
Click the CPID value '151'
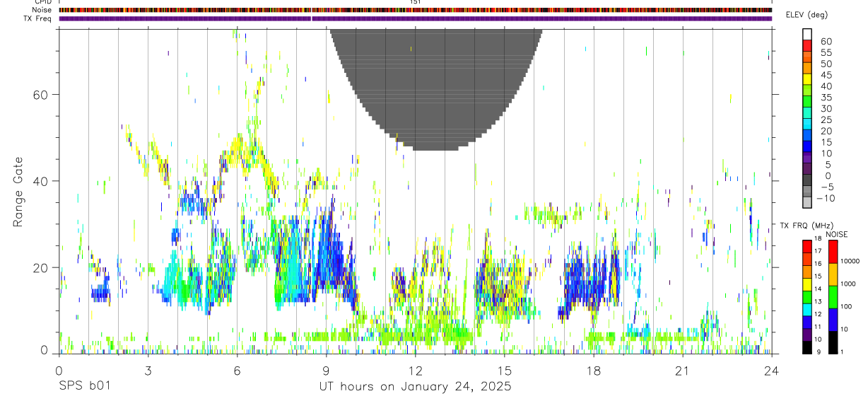point(415,2)
